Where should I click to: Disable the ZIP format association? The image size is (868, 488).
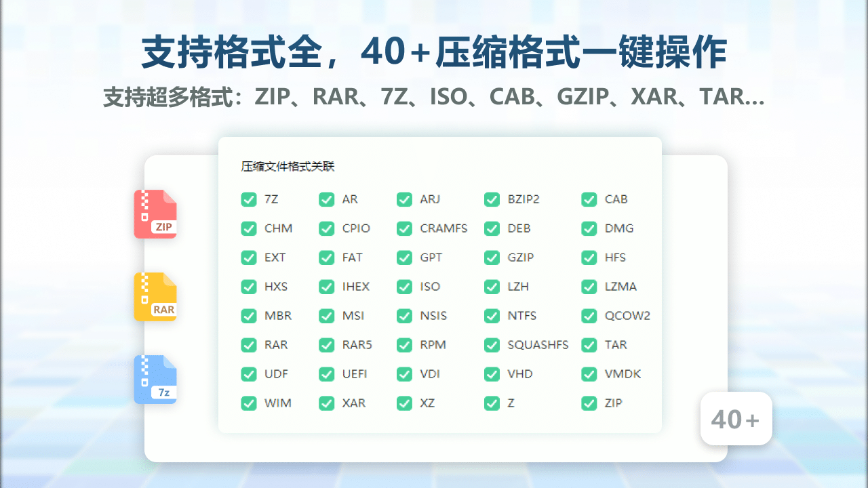tap(589, 403)
